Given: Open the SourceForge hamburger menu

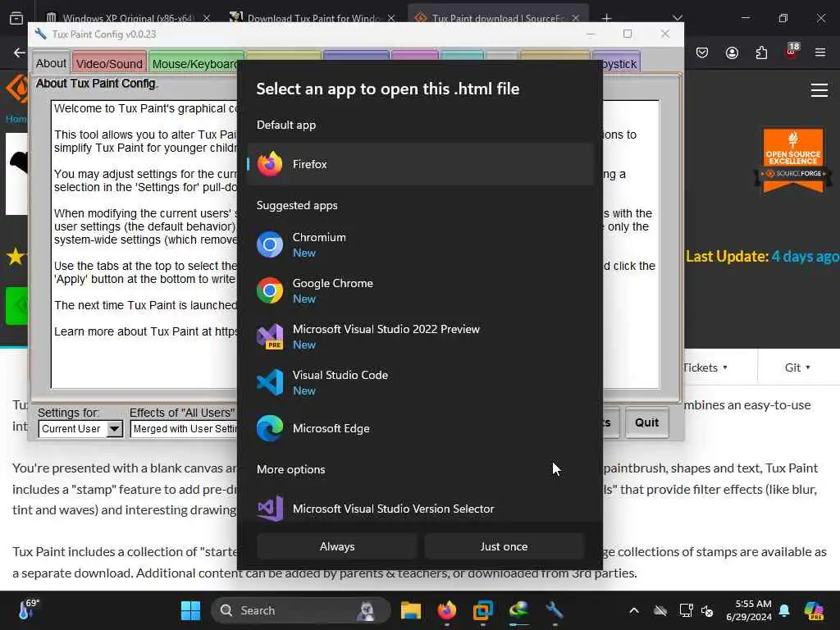Looking at the screenshot, I should point(819,90).
